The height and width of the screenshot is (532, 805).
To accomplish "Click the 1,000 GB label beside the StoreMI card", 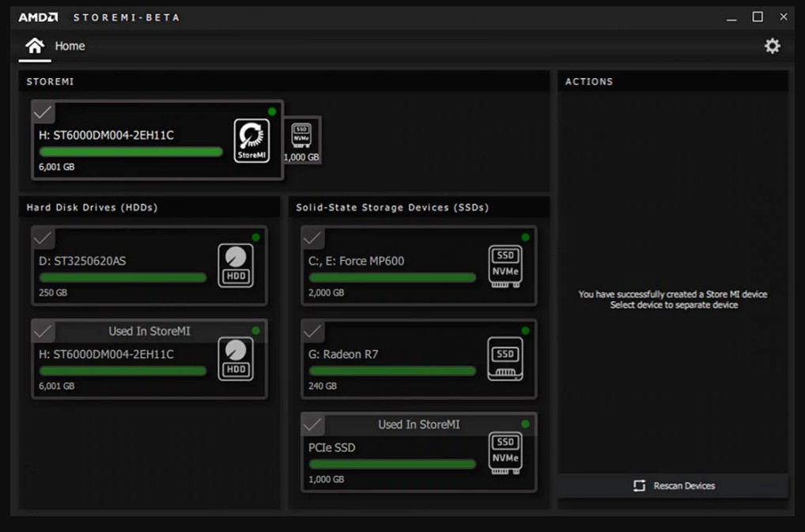I will coord(301,157).
